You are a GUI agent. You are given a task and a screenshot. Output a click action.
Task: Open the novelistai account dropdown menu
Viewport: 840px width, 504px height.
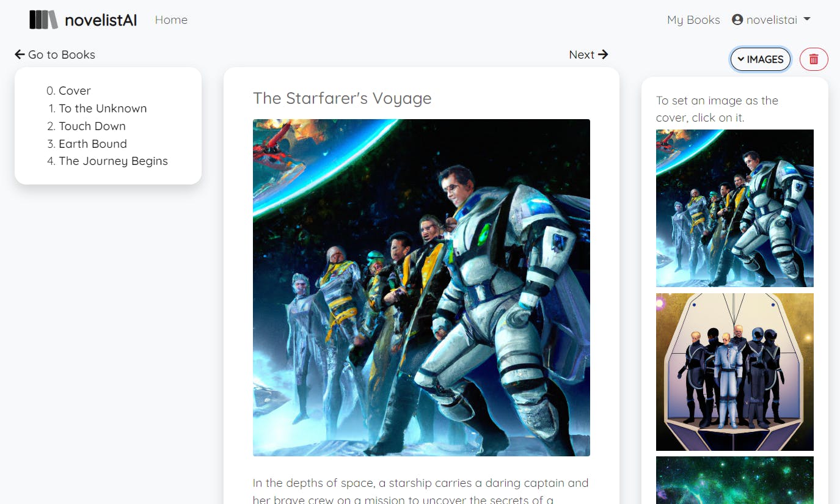(x=771, y=20)
